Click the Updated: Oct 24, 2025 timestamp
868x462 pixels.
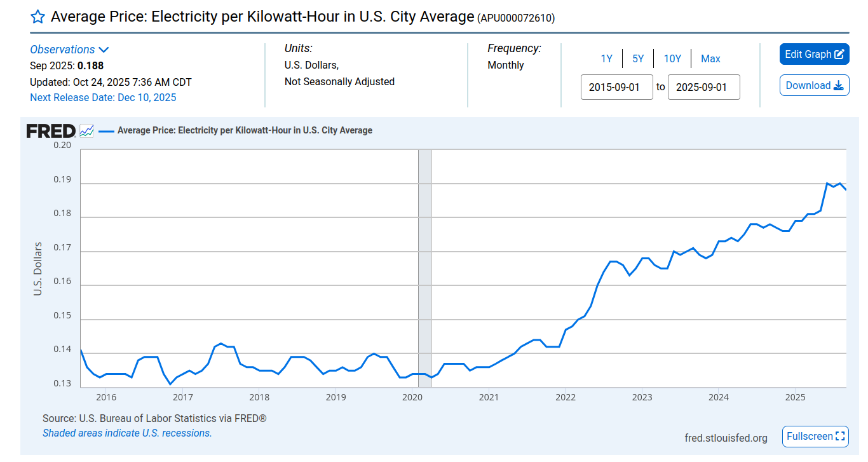pos(111,82)
